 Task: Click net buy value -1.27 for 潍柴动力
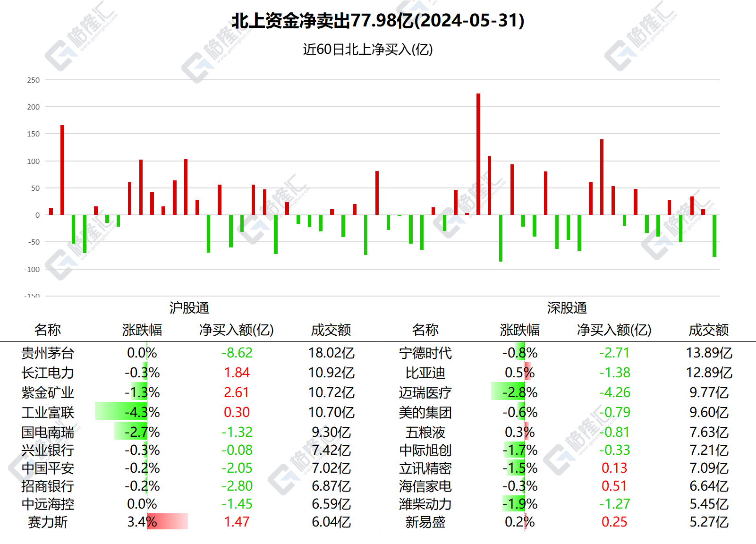614,504
